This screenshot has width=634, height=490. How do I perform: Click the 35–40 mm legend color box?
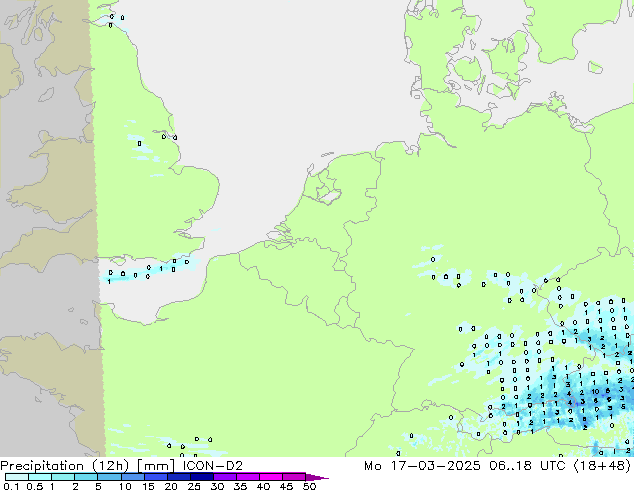point(248,477)
